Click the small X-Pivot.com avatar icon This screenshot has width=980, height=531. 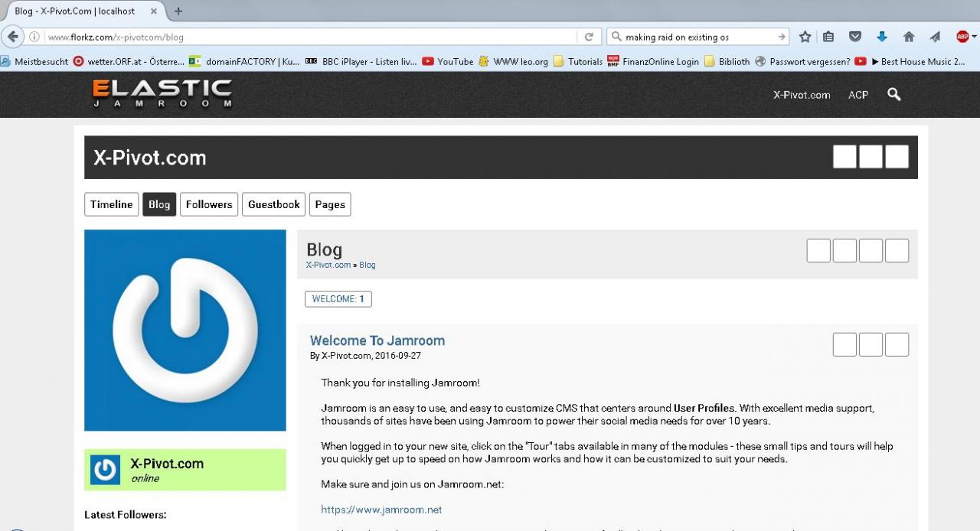click(105, 470)
